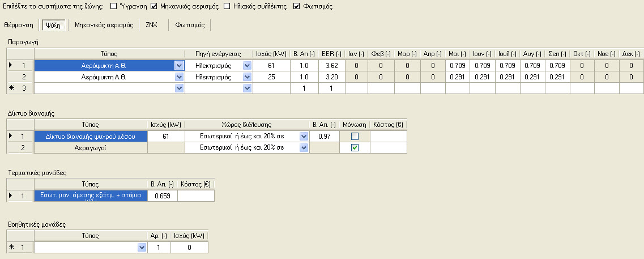644x259 pixels.
Task: Click the distribution network Κόστος cell in row 1
Action: click(x=388, y=137)
